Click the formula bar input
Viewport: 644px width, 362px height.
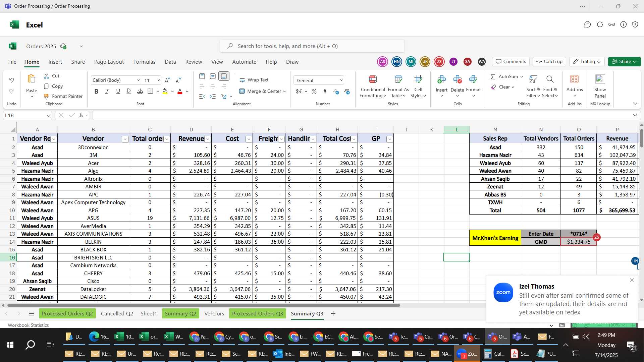click(x=362, y=115)
